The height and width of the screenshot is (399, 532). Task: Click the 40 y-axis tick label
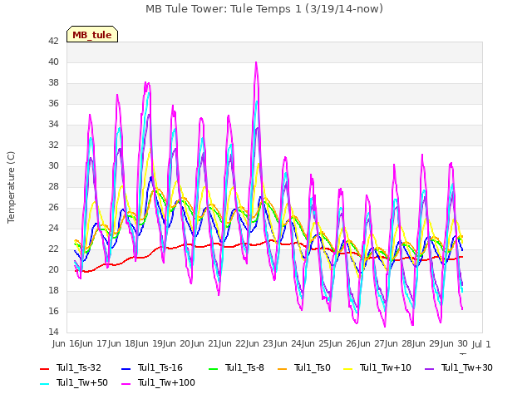click(x=53, y=62)
